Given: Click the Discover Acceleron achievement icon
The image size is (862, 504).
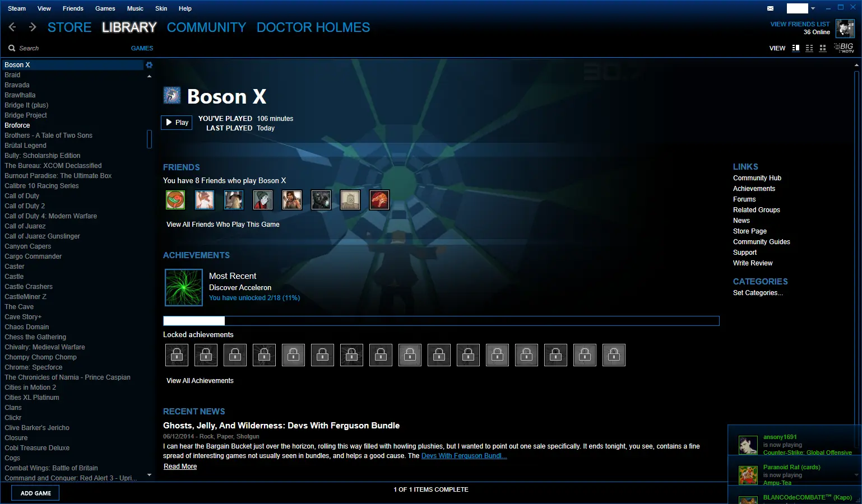Looking at the screenshot, I should tap(184, 287).
